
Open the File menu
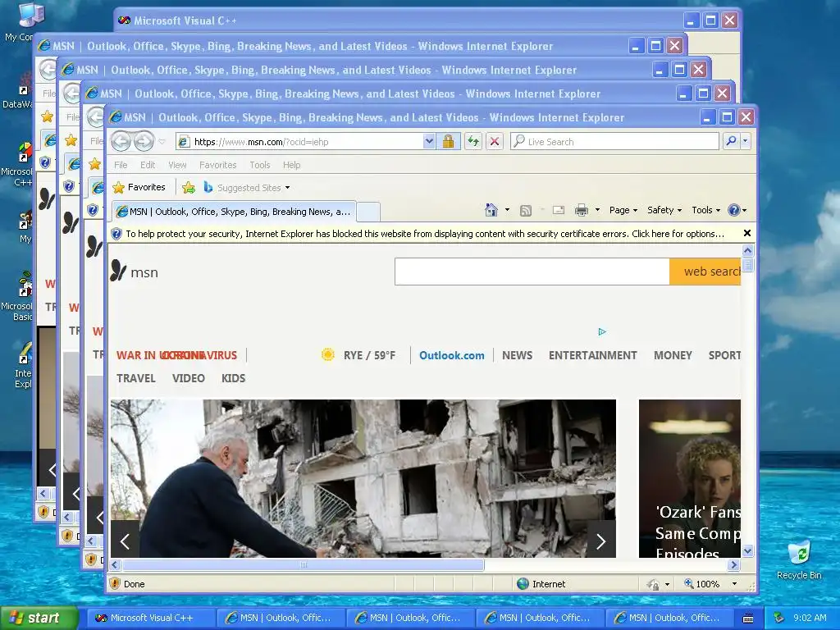pos(121,165)
